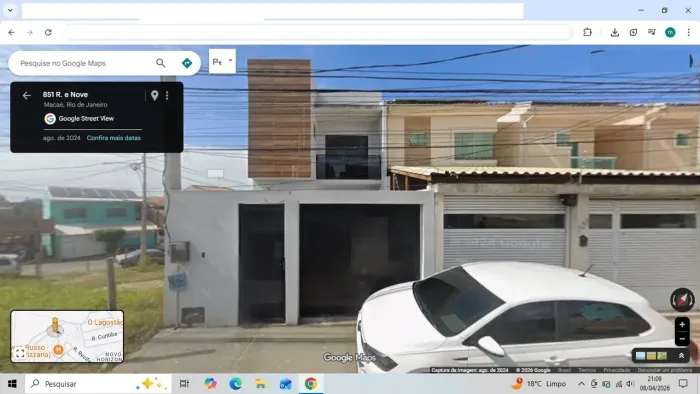Image resolution: width=700 pixels, height=394 pixels.
Task: Click the Brasil link in footer
Action: [564, 370]
